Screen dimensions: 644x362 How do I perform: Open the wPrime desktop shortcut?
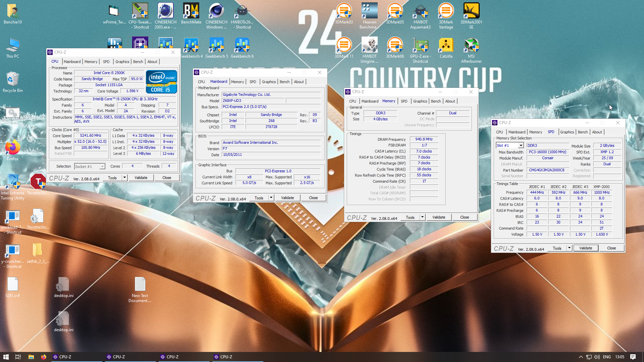point(114,11)
